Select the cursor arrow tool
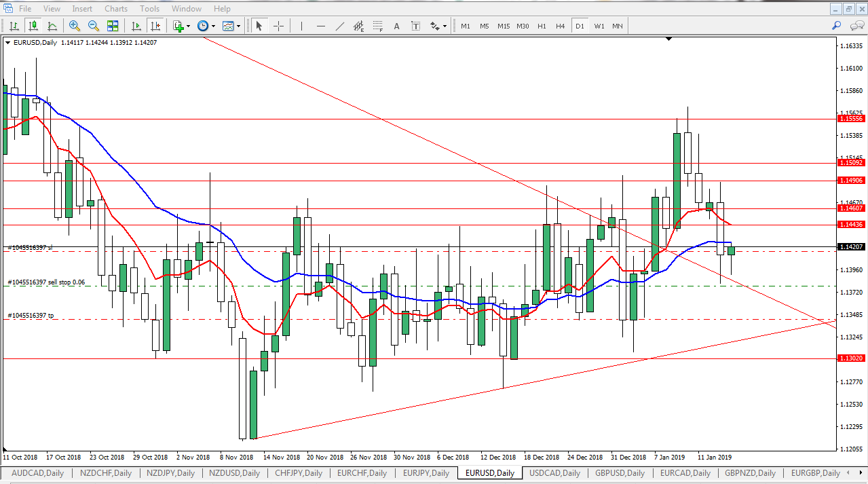 [x=259, y=26]
